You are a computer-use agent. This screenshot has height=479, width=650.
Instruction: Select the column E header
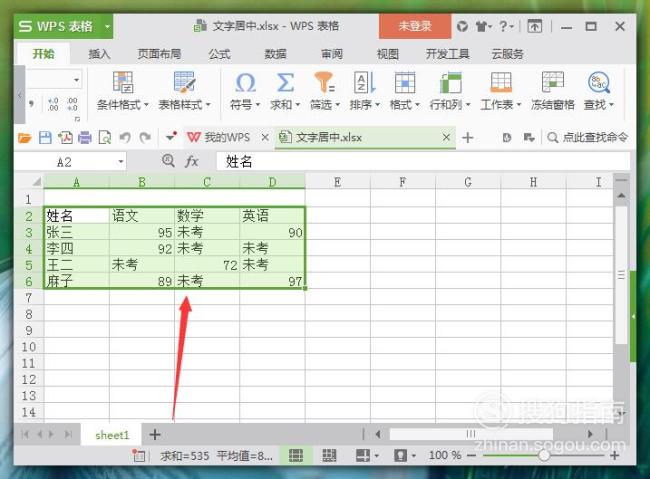(x=337, y=182)
